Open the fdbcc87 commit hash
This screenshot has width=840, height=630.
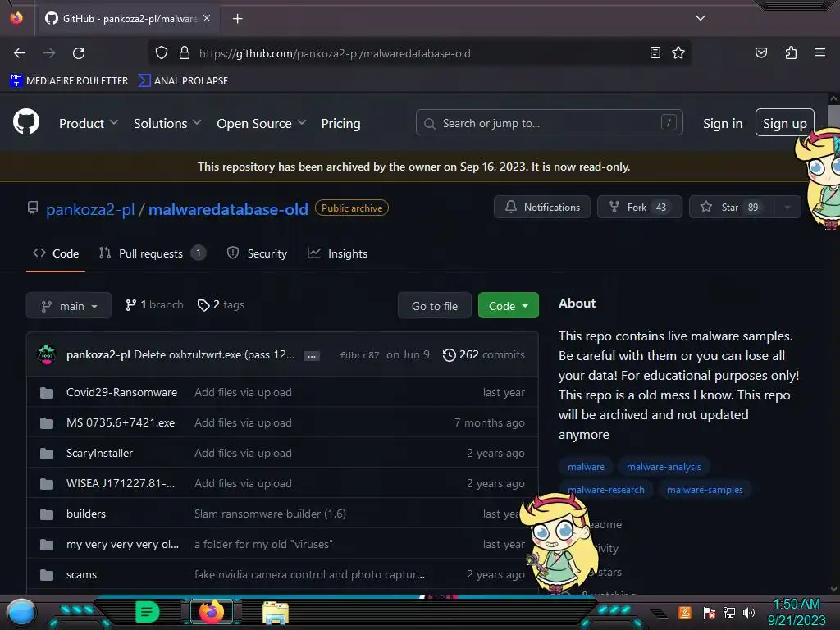click(x=359, y=355)
